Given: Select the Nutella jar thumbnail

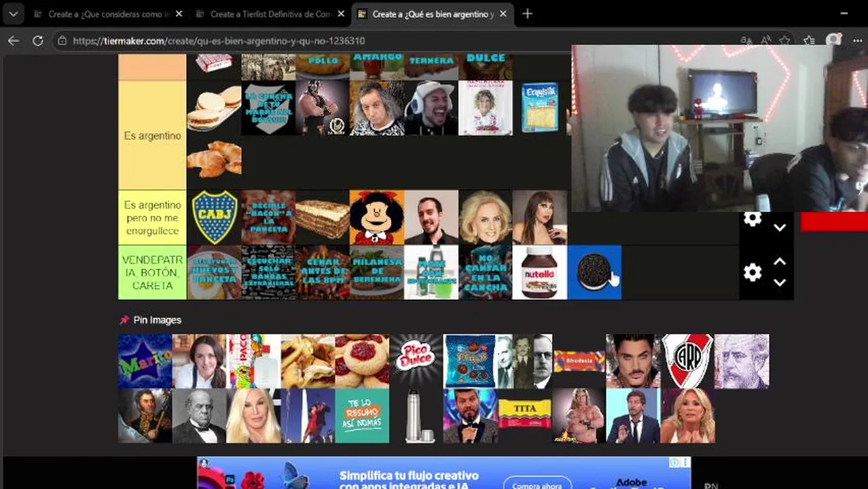Looking at the screenshot, I should click(540, 272).
